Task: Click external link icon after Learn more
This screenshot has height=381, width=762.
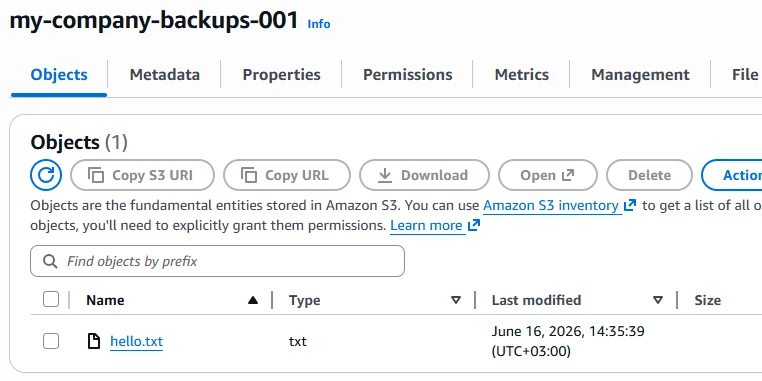Action: (x=473, y=225)
